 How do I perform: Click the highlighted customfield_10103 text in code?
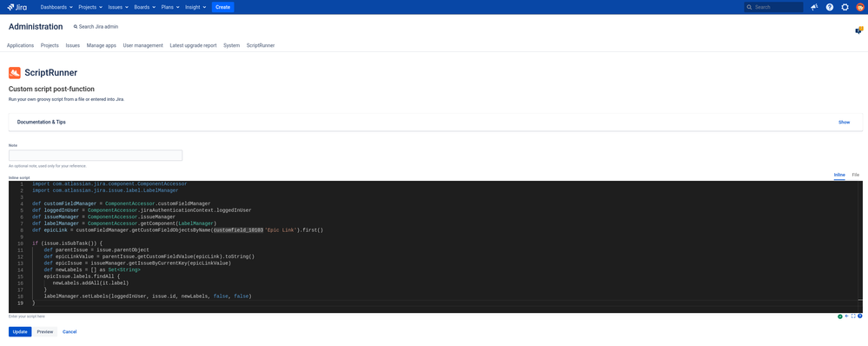[x=239, y=230]
